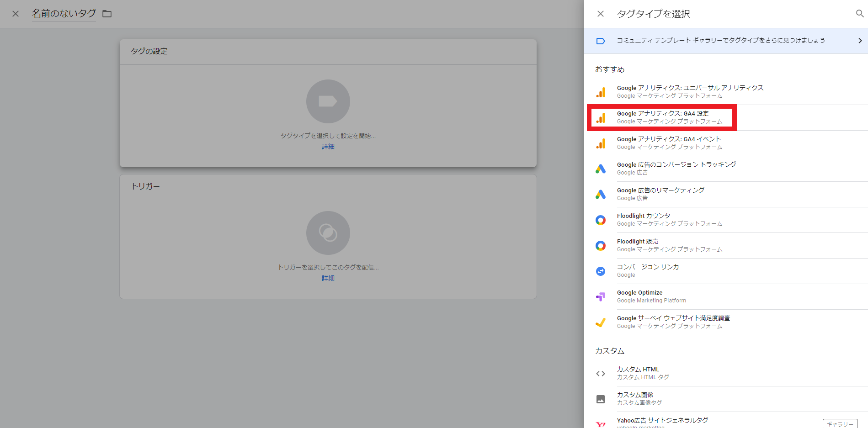Click the custom image picture icon
The image size is (868, 428).
coord(601,399)
